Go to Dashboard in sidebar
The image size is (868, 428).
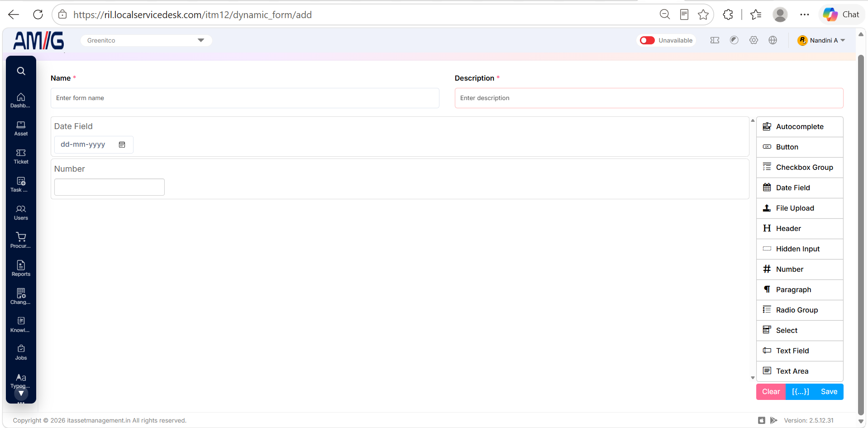pyautogui.click(x=21, y=101)
